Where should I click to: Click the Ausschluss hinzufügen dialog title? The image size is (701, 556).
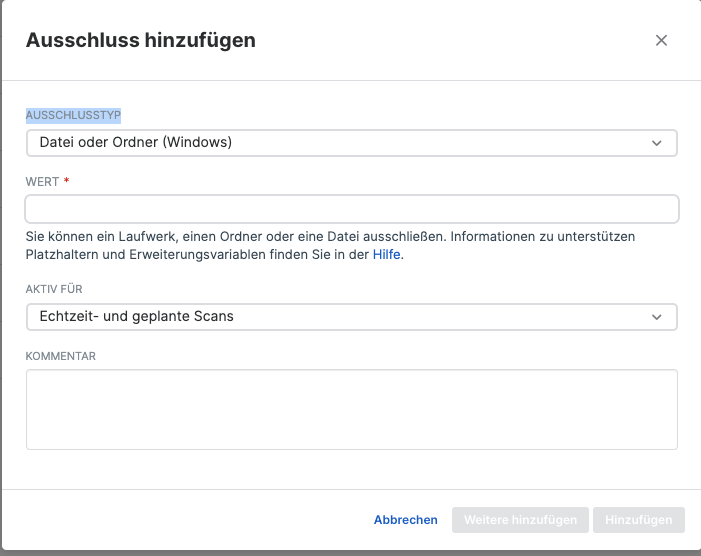[x=140, y=40]
